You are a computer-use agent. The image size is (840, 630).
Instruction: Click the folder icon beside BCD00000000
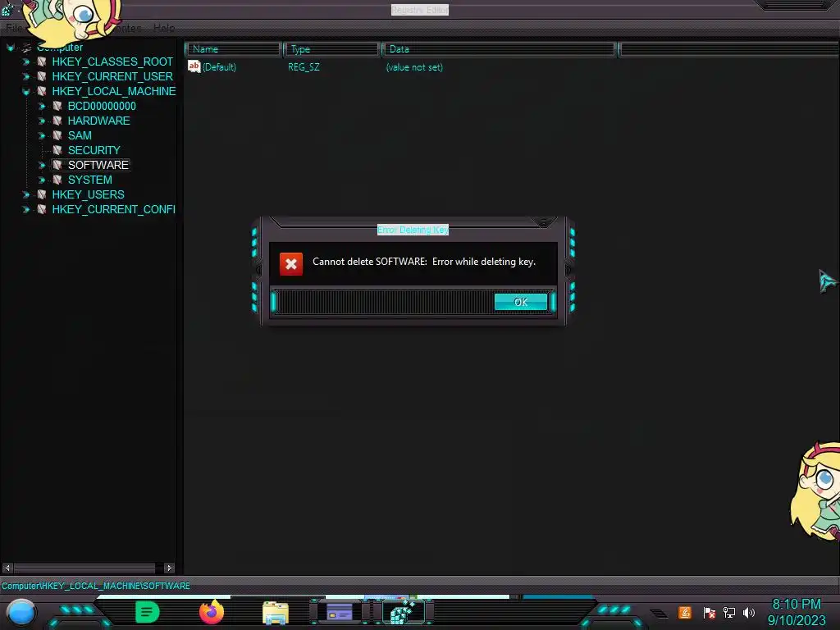tap(57, 106)
